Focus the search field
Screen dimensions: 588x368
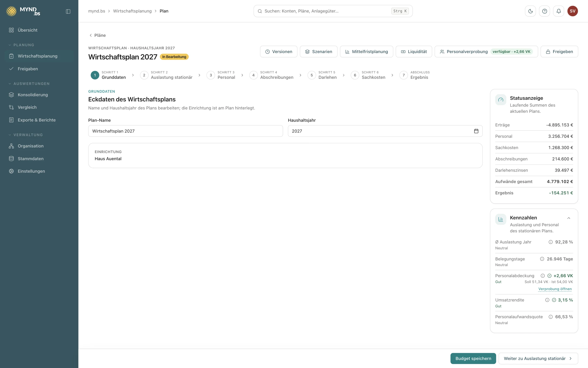point(333,11)
